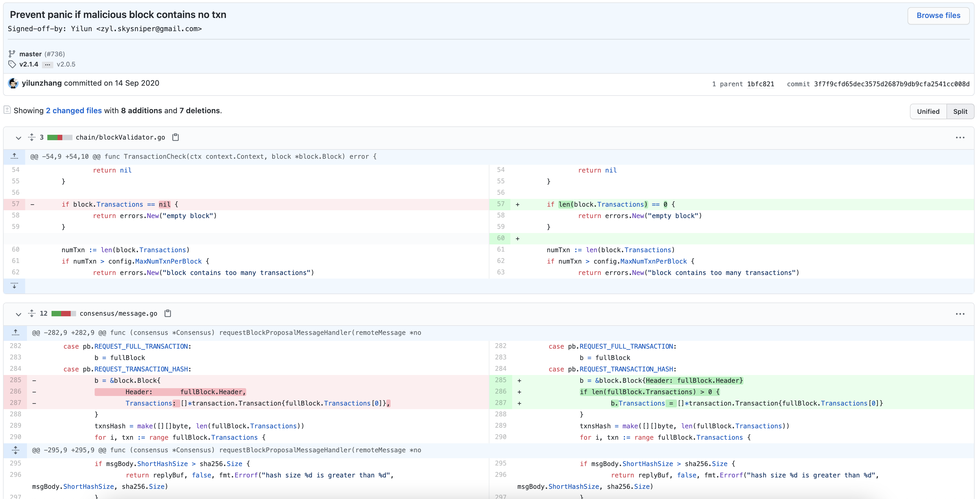Collapse chain/blockValidator.go diff chevron
Screen dimensions: 980x499
point(18,138)
